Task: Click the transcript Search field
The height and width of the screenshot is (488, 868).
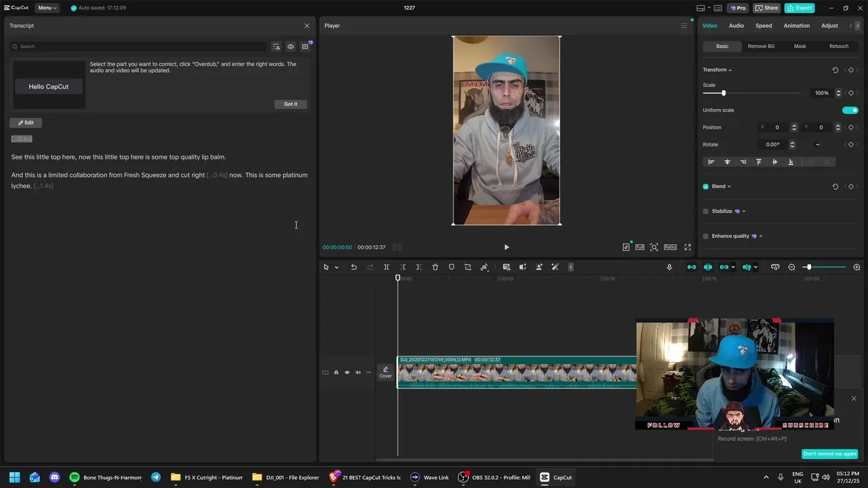Action: click(139, 47)
